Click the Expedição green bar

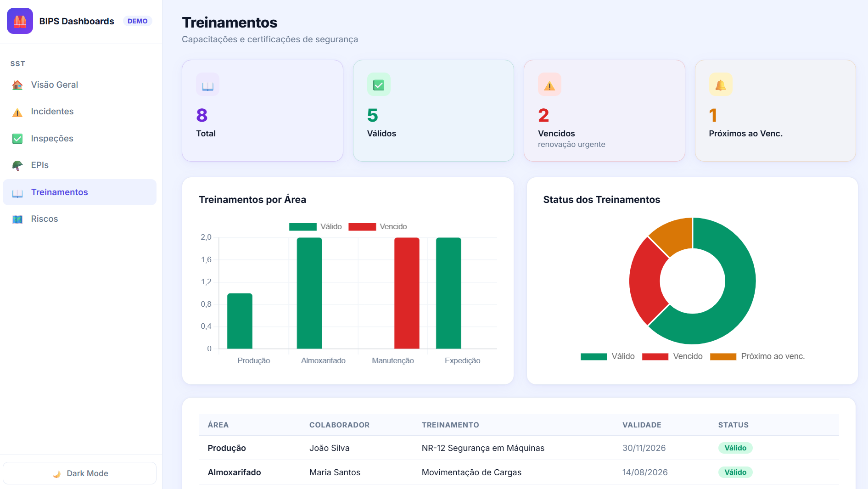tap(448, 293)
